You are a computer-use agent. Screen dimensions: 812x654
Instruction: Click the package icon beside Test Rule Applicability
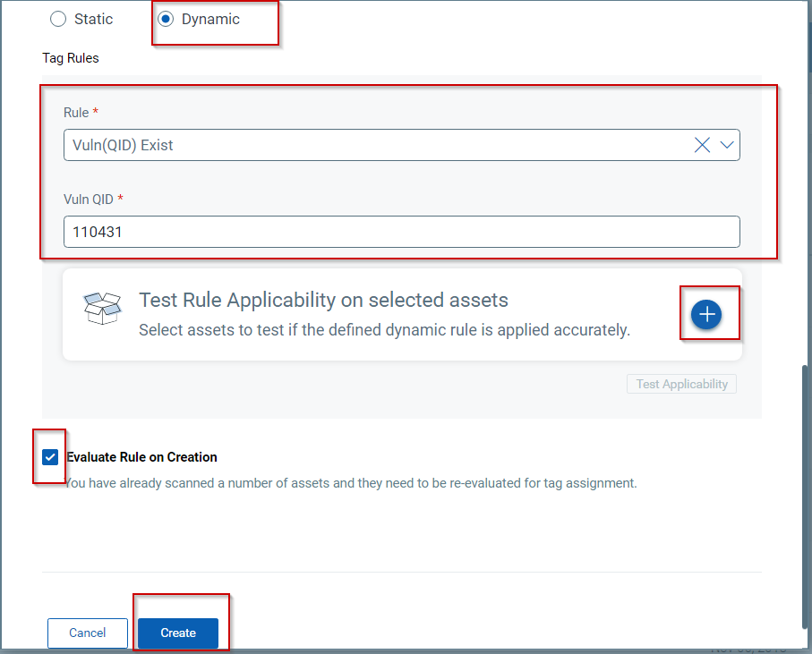tap(102, 307)
